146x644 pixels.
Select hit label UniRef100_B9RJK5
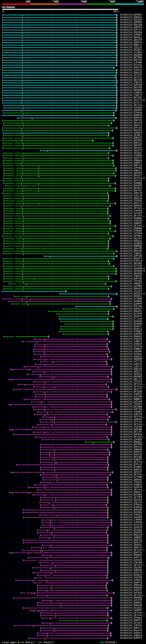pos(131,369)
